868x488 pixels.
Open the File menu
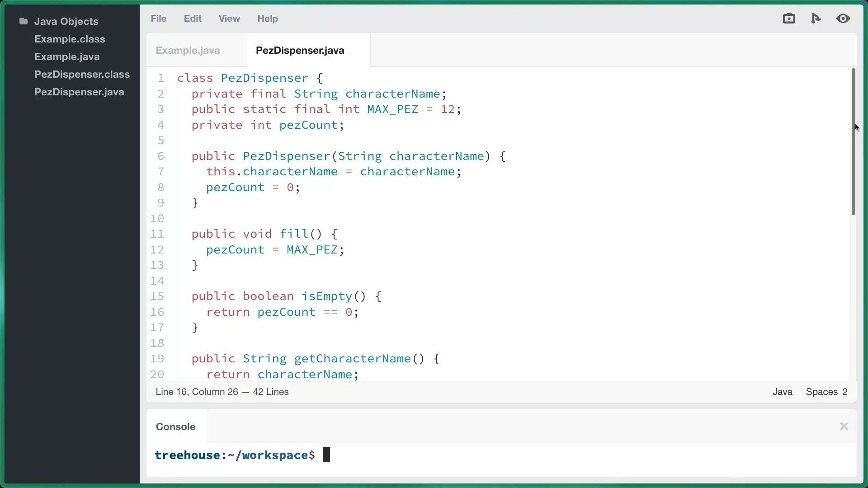159,19
